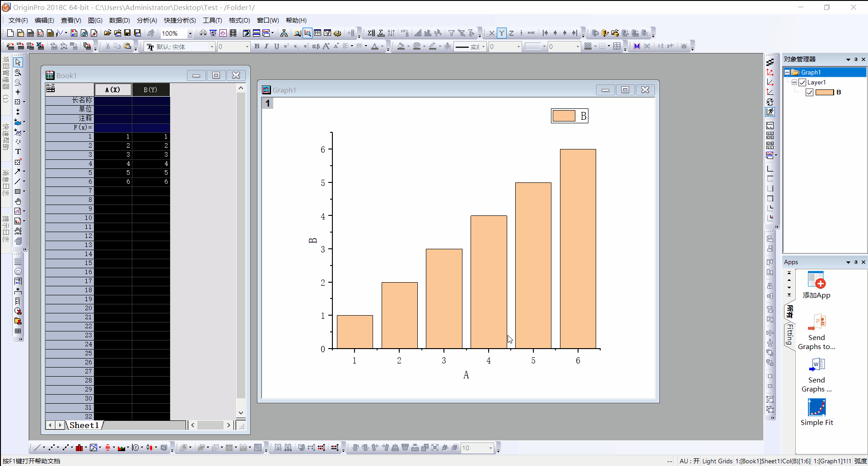Click the orange legend swatch in graph

click(x=564, y=116)
